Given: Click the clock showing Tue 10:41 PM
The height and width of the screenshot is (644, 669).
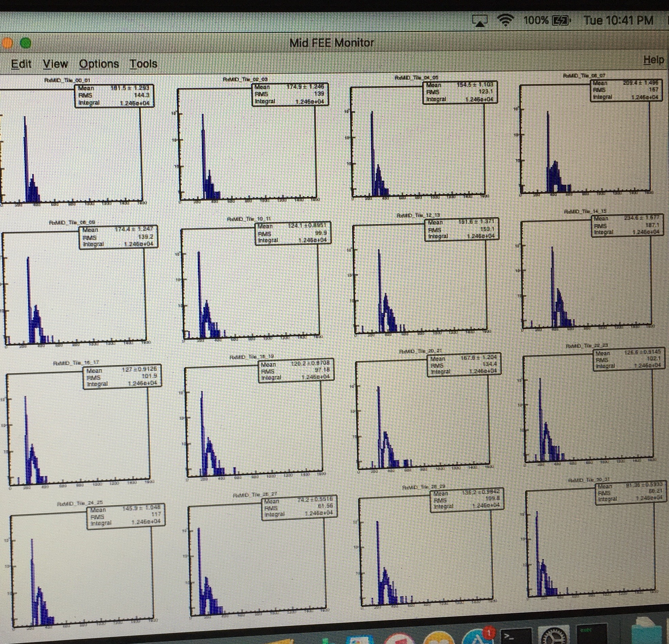Looking at the screenshot, I should tap(618, 20).
